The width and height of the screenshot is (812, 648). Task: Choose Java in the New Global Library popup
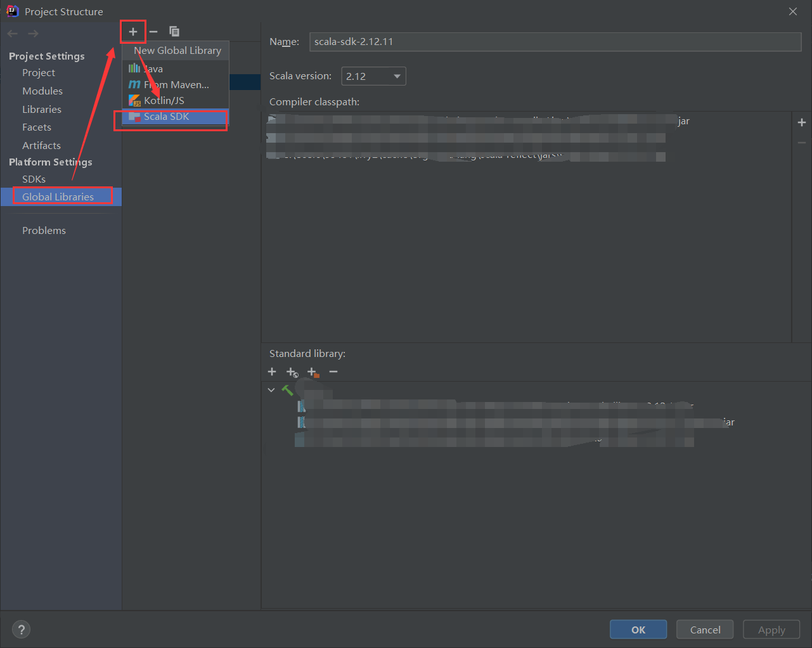pos(175,68)
